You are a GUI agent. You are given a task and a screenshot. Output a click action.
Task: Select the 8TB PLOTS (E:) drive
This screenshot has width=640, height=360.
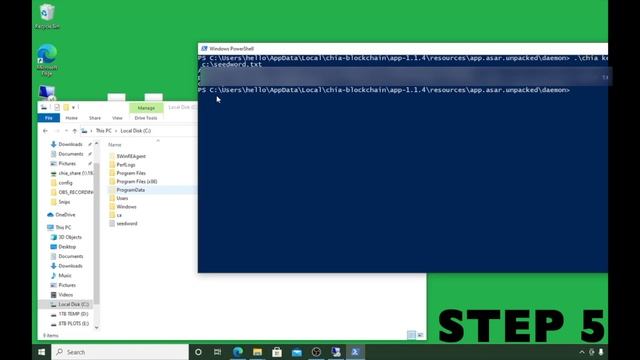point(73,324)
